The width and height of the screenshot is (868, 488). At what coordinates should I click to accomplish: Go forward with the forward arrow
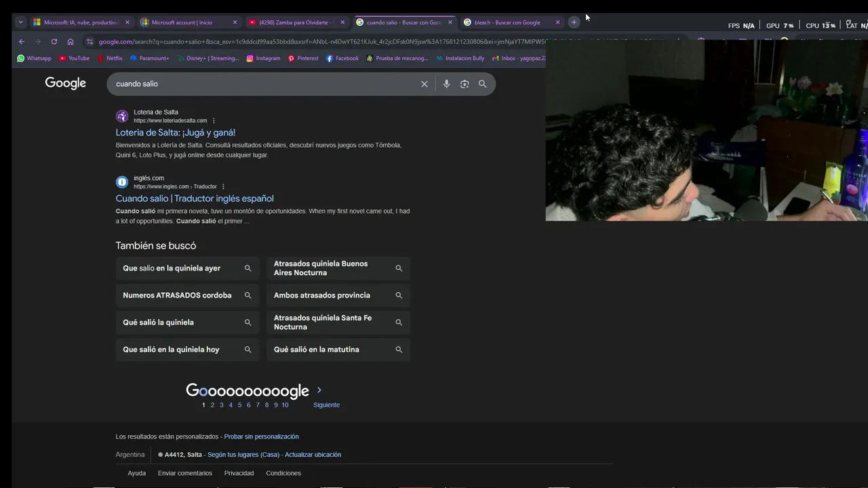[x=37, y=41]
